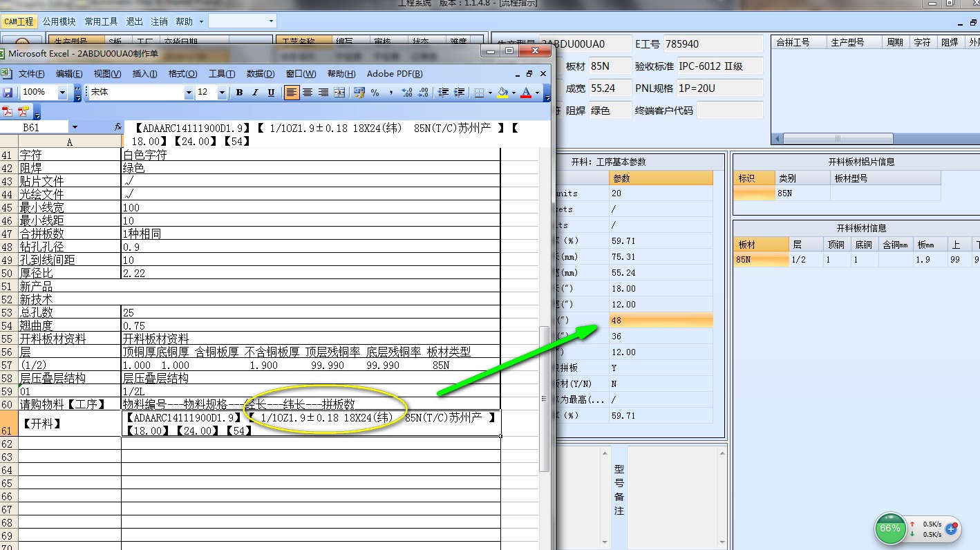Click 验收标准 field IPC-6012 II级
The image size is (980, 550).
(719, 66)
